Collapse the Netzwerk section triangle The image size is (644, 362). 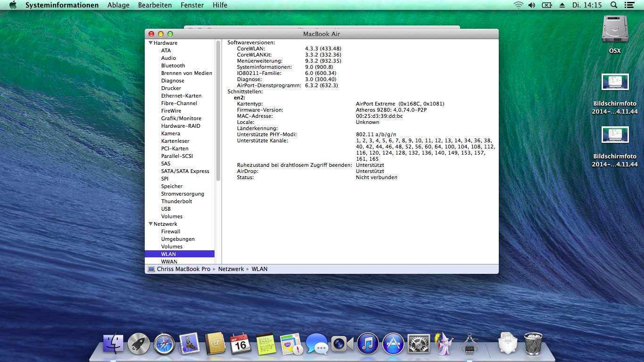click(150, 224)
